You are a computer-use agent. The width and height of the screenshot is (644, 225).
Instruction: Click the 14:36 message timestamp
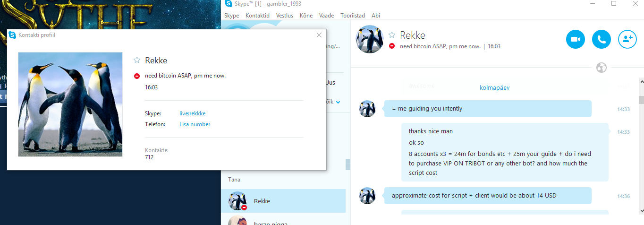(623, 196)
